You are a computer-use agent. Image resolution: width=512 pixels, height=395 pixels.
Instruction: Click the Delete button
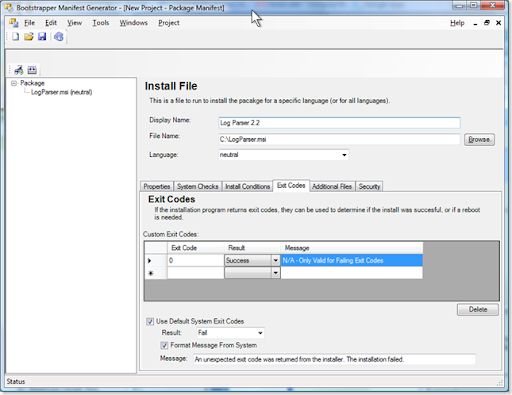(478, 309)
